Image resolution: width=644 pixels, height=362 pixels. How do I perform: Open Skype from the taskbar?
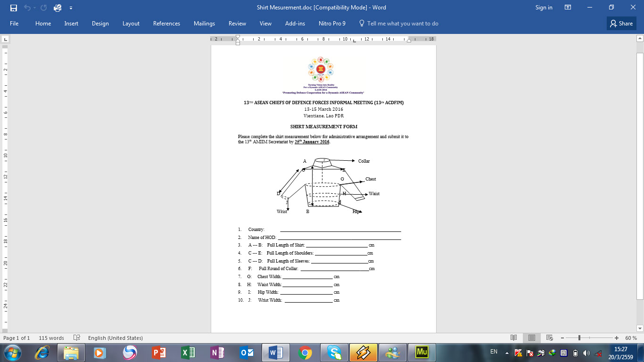334,353
